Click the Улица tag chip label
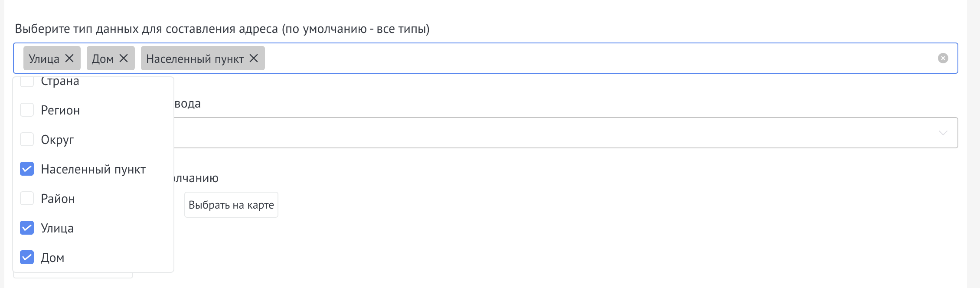The width and height of the screenshot is (980, 288). point(44,59)
